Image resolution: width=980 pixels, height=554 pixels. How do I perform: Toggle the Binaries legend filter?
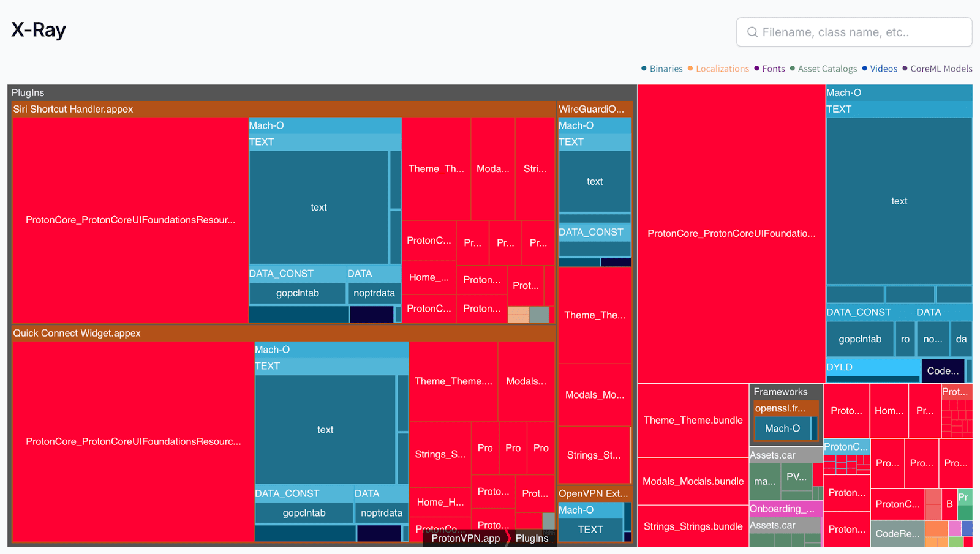tap(662, 69)
